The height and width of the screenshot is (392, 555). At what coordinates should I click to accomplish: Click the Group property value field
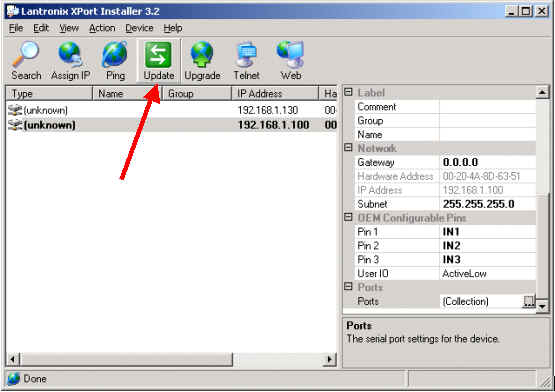tap(487, 121)
